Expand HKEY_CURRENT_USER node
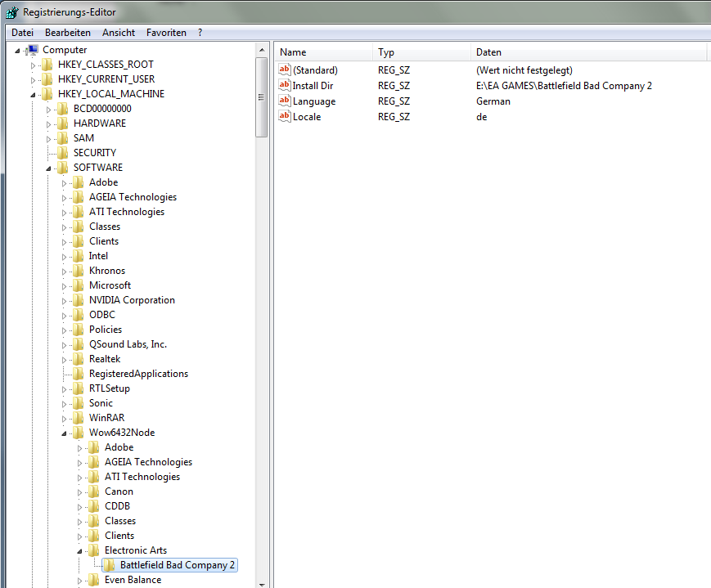This screenshot has height=588, width=711. tap(33, 80)
